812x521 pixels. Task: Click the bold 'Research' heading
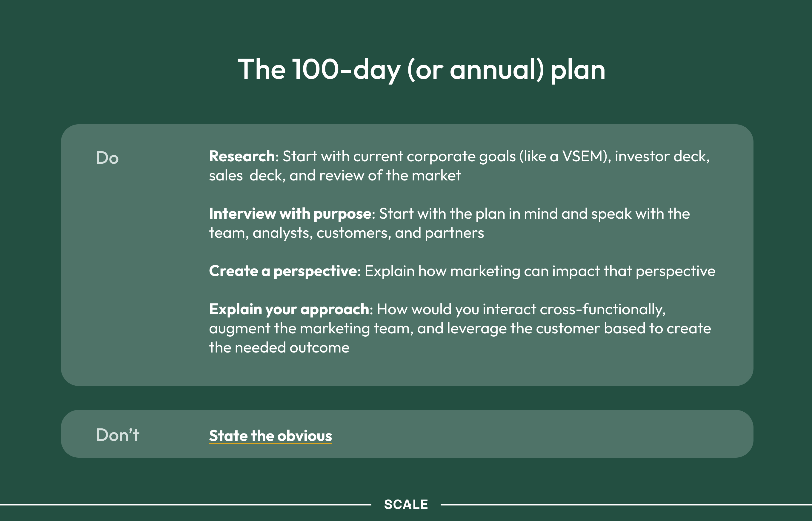click(242, 156)
